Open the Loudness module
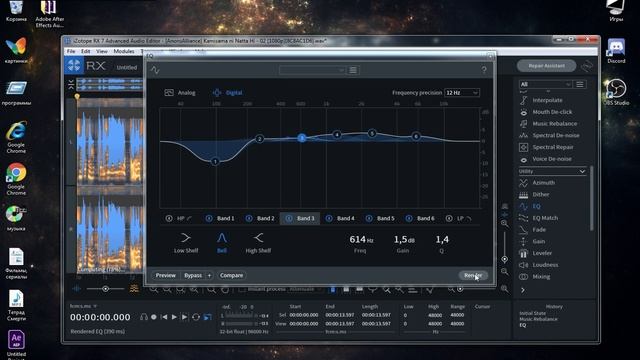The height and width of the screenshot is (360, 640). (x=545, y=265)
